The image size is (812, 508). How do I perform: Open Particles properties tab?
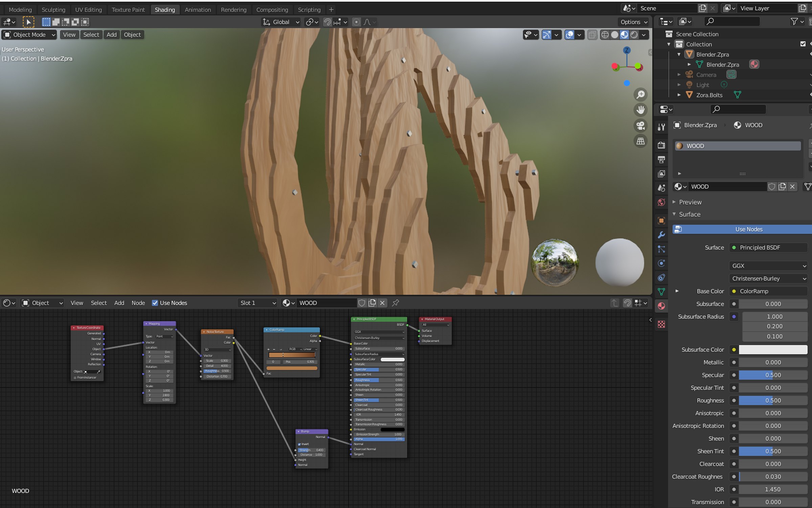pyautogui.click(x=661, y=249)
